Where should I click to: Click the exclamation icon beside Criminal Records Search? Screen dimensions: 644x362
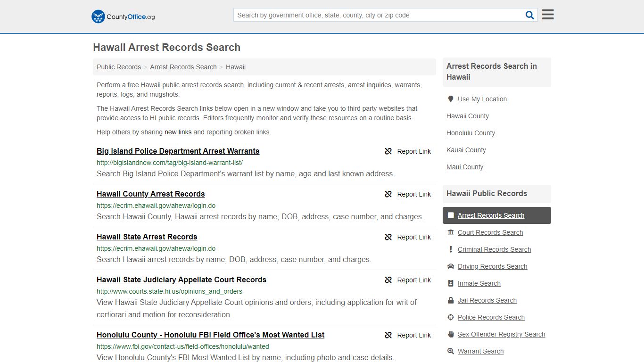(451, 249)
